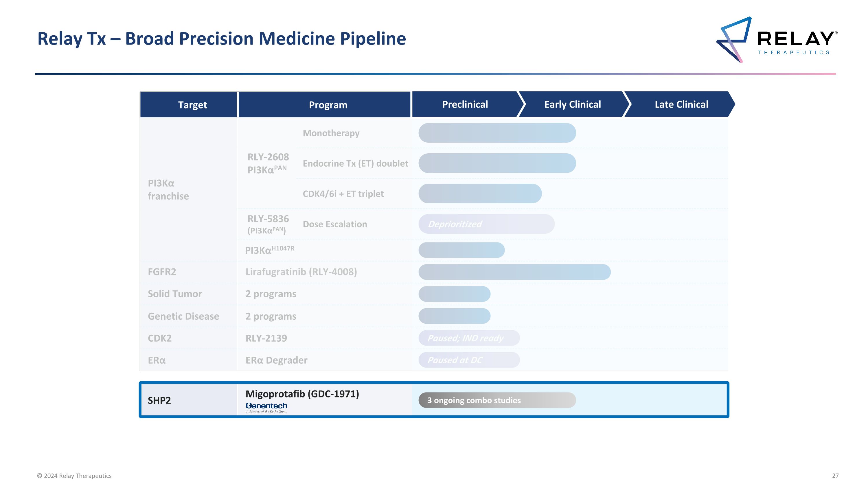868x488 pixels.
Task: Click the Genentech logo
Action: 266,407
